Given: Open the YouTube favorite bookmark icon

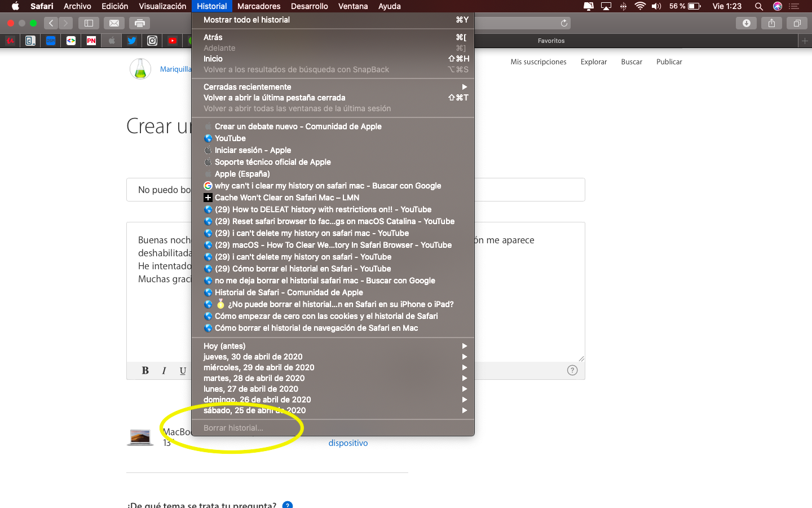Looking at the screenshot, I should pos(173,41).
